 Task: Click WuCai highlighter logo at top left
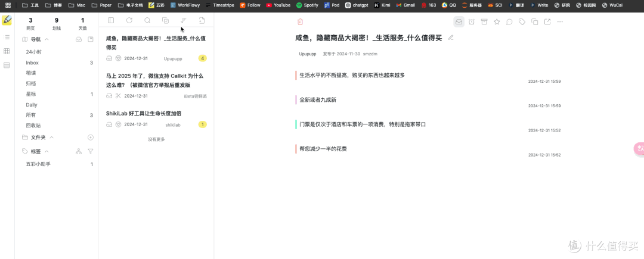point(7,20)
